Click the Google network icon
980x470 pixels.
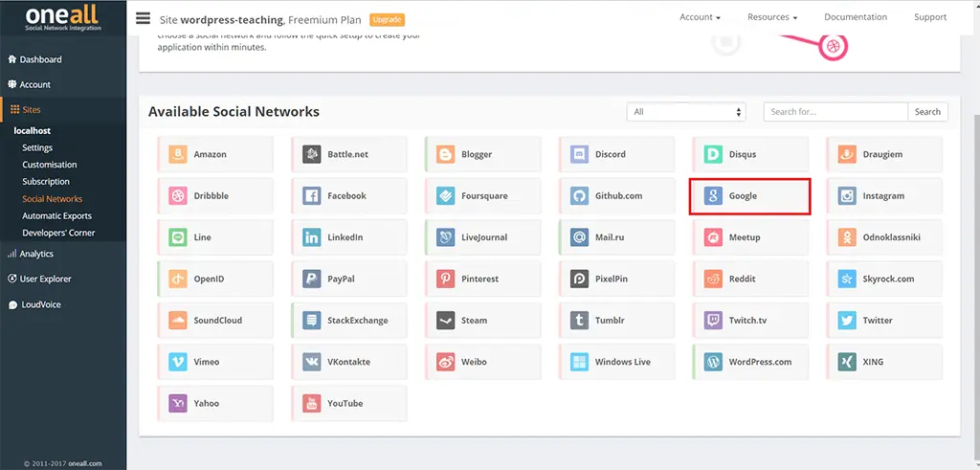(713, 195)
